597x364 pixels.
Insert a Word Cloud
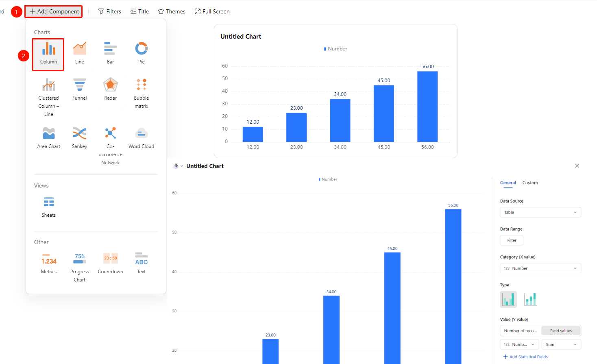click(142, 138)
